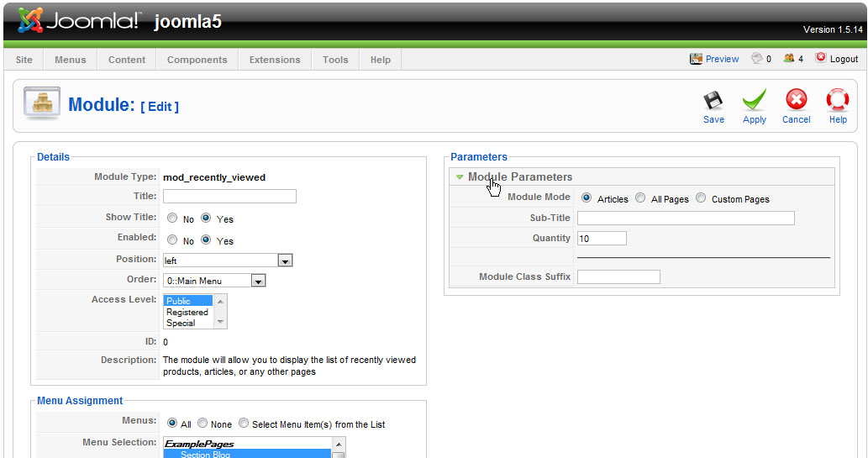The image size is (868, 458).
Task: Click the Logout icon
Action: pyautogui.click(x=821, y=57)
